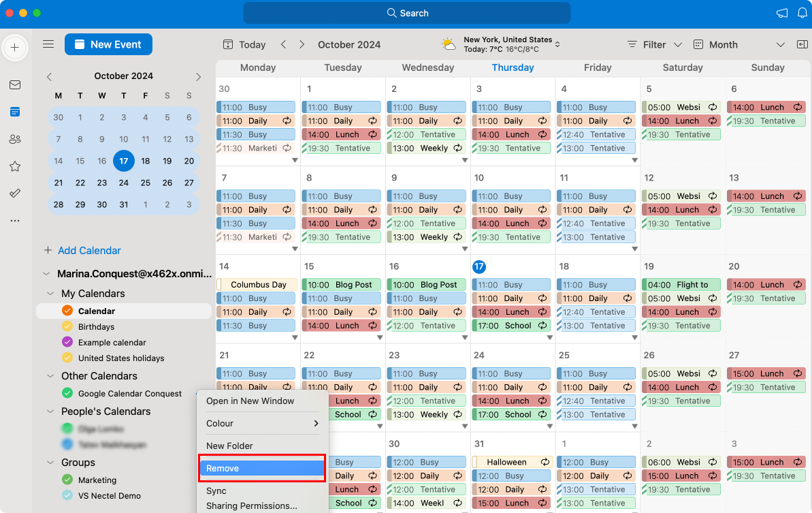This screenshot has height=513, width=812.
Task: Click the macOS green fullscreen button
Action: (x=37, y=13)
